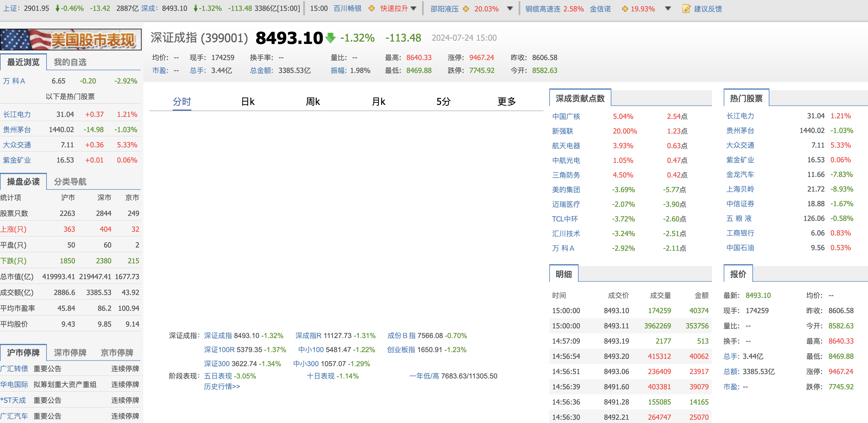The width and height of the screenshot is (868, 423).
Task: Switch to the 我的自选 tab
Action: coord(70,62)
